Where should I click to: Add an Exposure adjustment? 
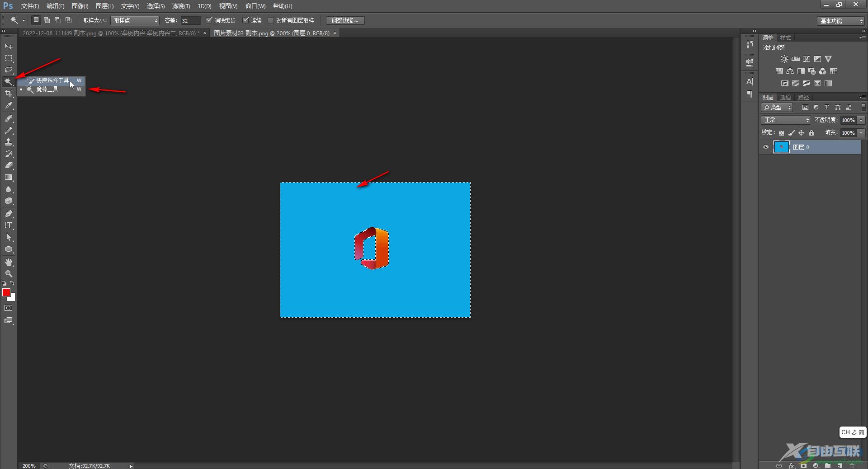click(817, 59)
